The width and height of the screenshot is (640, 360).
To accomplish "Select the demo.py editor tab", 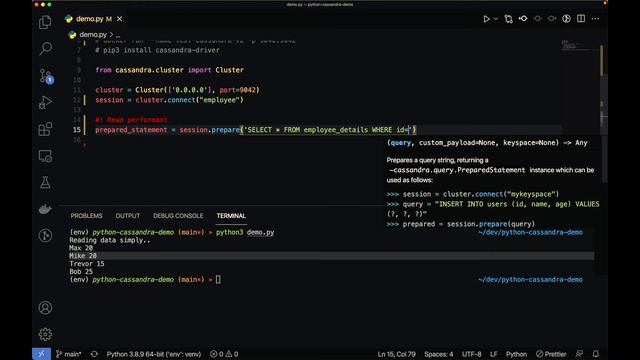I will pyautogui.click(x=93, y=19).
